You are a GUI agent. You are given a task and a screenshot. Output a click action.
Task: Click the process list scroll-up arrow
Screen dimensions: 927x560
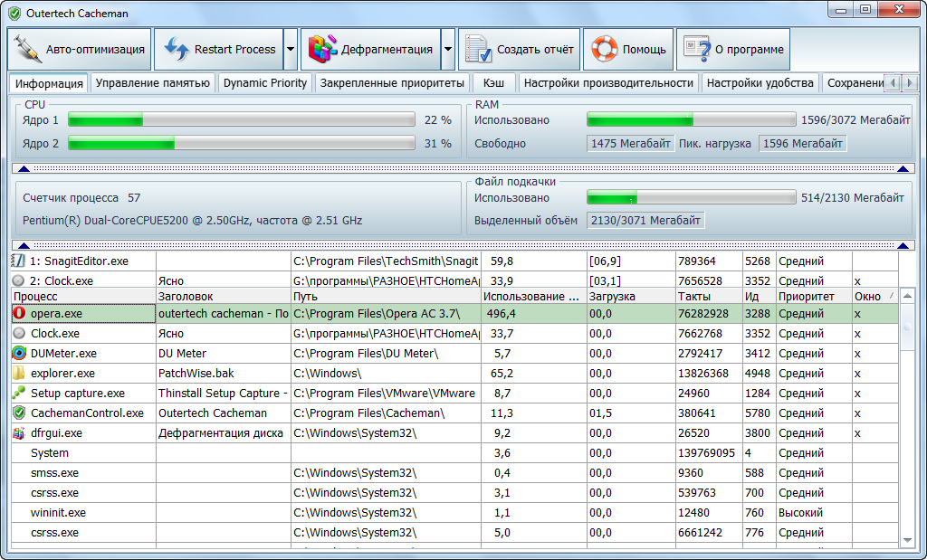click(907, 296)
